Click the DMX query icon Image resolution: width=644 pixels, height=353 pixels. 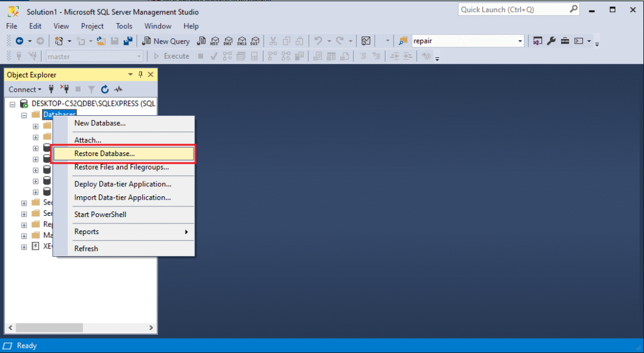[x=228, y=41]
